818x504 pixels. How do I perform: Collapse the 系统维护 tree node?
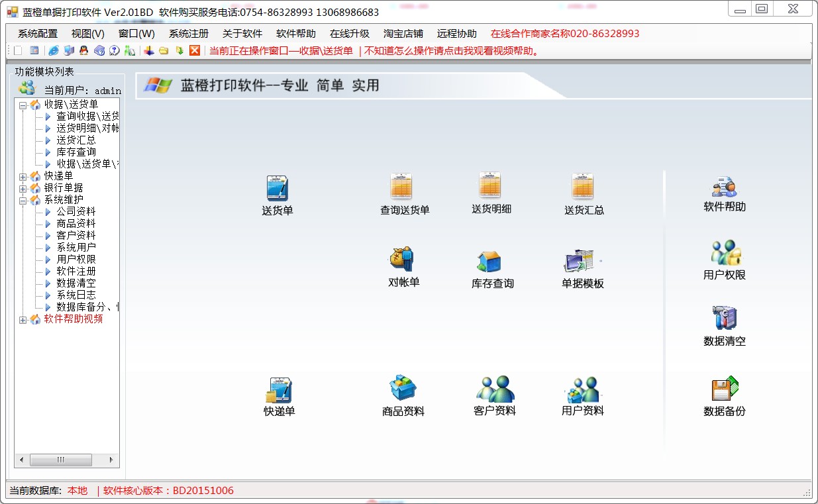[x=23, y=200]
